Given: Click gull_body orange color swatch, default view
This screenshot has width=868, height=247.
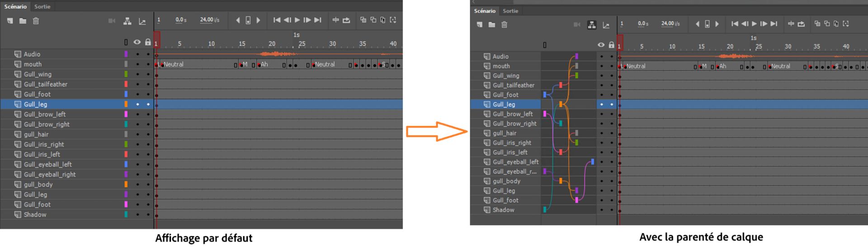Looking at the screenshot, I should 126,184.
